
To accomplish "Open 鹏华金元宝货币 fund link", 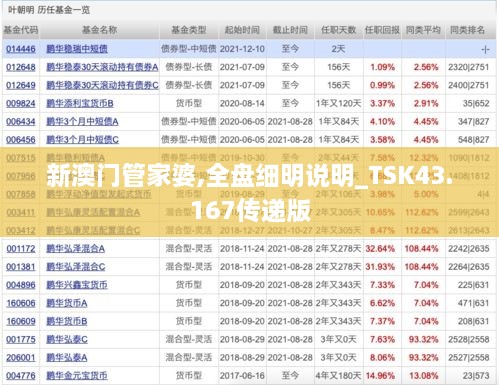I will point(77,376).
